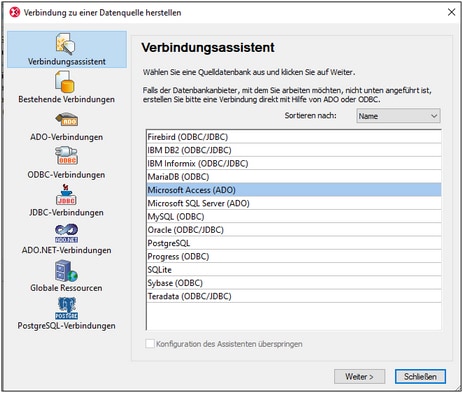Select Teradata (ODBC/JDBC) list item
This screenshot has height=393, width=463.
pos(294,296)
